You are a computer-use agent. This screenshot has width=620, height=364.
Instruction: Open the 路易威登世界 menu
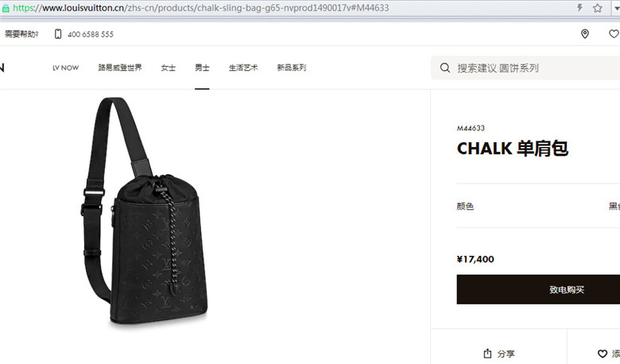pos(120,68)
